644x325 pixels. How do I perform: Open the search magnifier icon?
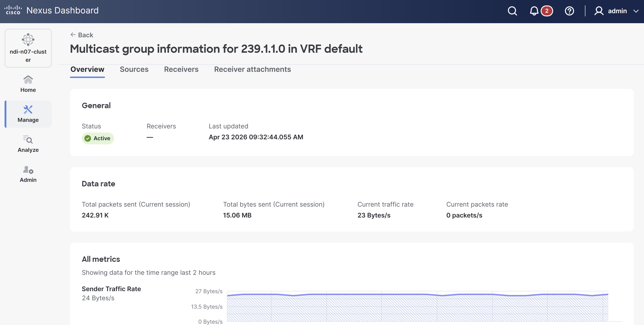point(512,11)
